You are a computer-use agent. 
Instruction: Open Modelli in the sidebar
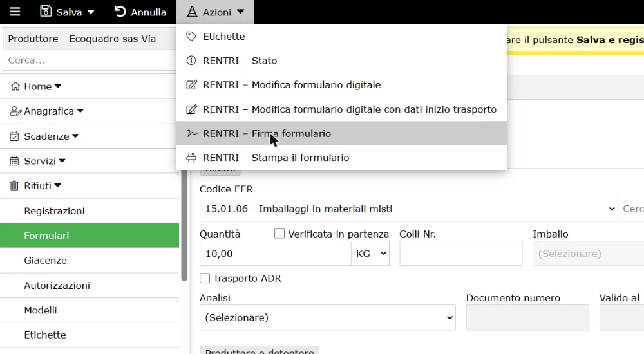click(90, 310)
